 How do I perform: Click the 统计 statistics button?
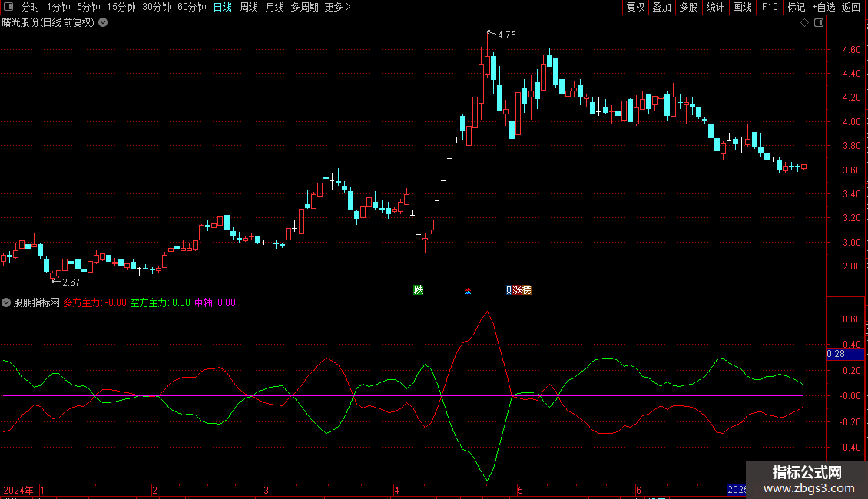(714, 7)
